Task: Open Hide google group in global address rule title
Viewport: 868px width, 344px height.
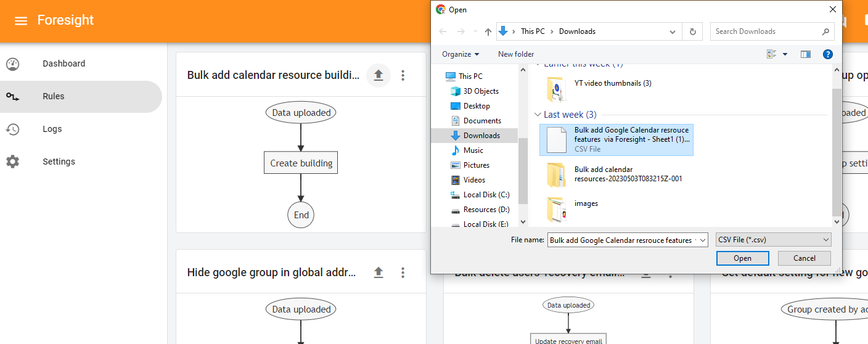Action: click(271, 272)
